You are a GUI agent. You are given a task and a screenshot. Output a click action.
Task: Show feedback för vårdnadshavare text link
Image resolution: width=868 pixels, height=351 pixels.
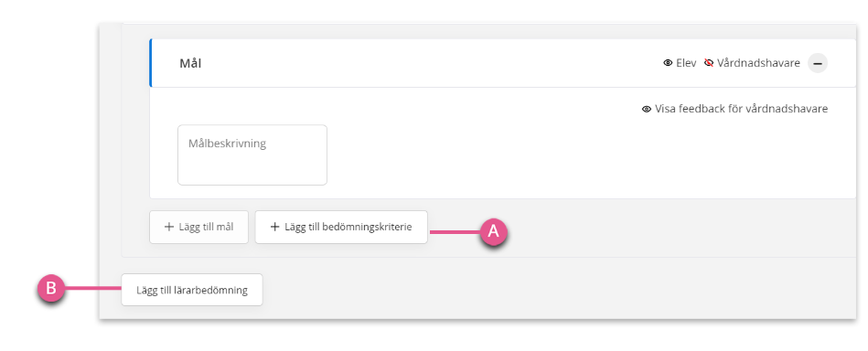pos(741,109)
